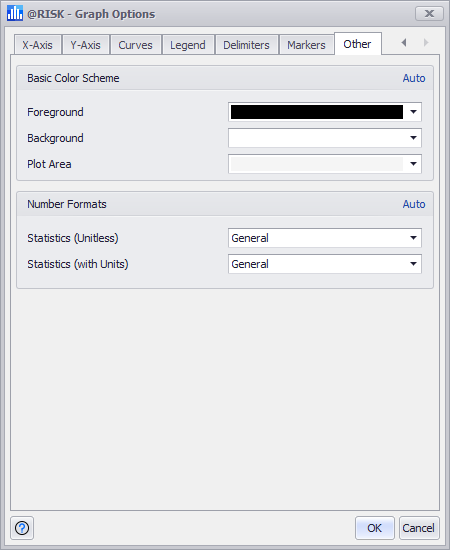
Task: Confirm settings with the OK button
Action: coord(374,528)
